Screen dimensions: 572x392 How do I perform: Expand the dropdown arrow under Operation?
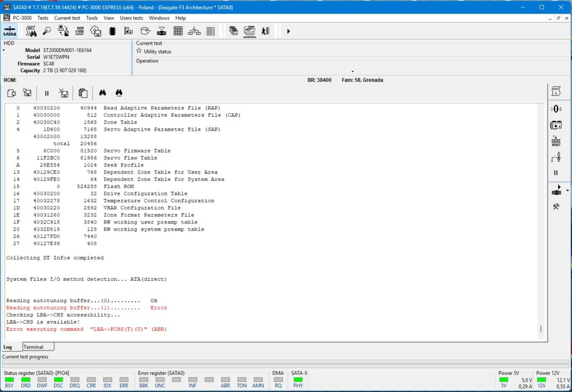[x=352, y=71]
